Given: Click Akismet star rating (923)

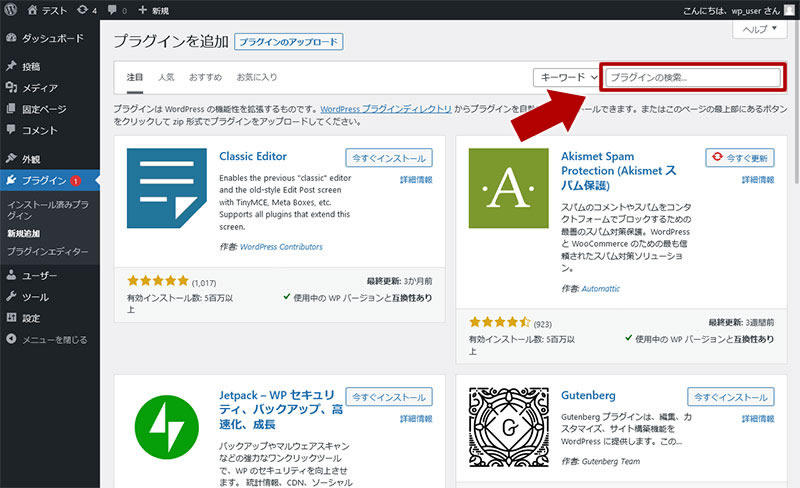Looking at the screenshot, I should (499, 322).
